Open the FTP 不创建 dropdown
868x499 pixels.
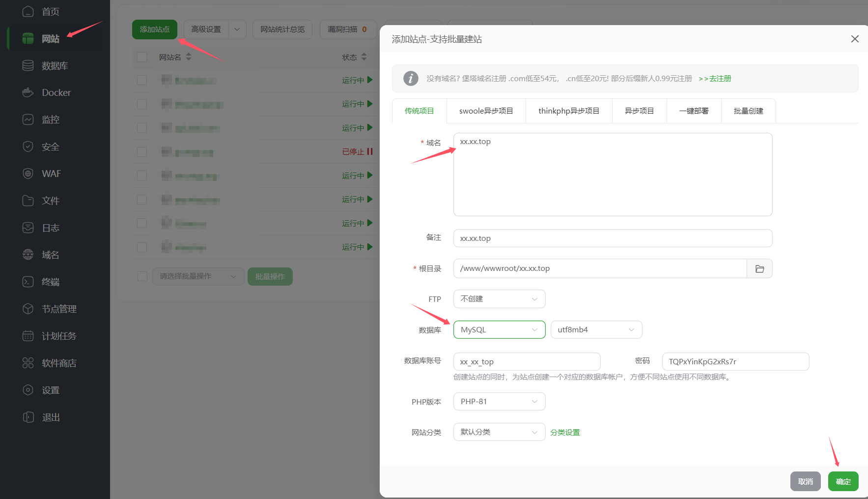click(499, 298)
